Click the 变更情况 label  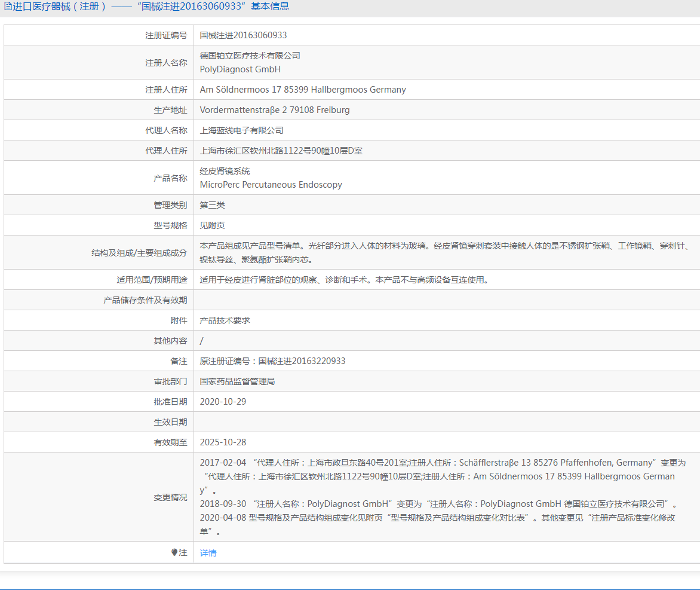point(171,497)
